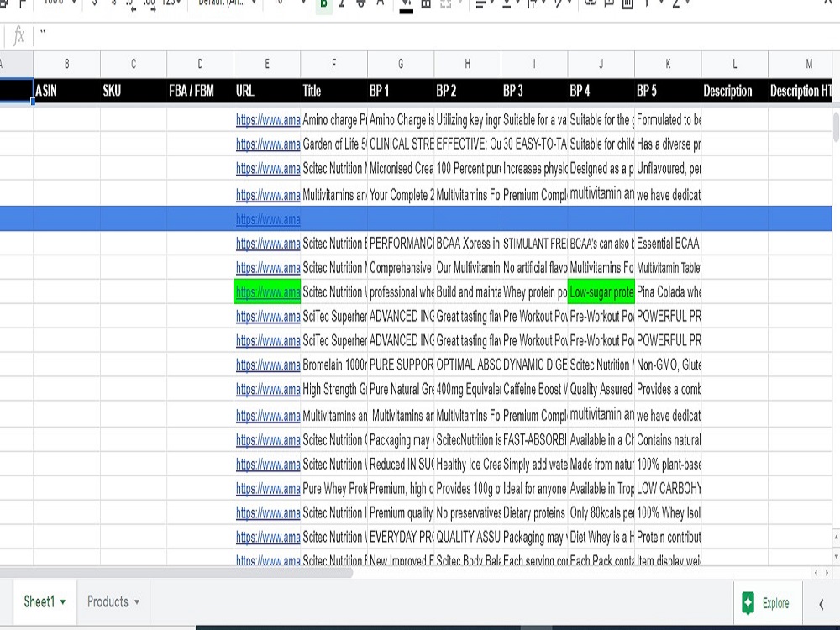840x630 pixels.
Task: Click the scroll left arrow button
Action: pos(816,573)
